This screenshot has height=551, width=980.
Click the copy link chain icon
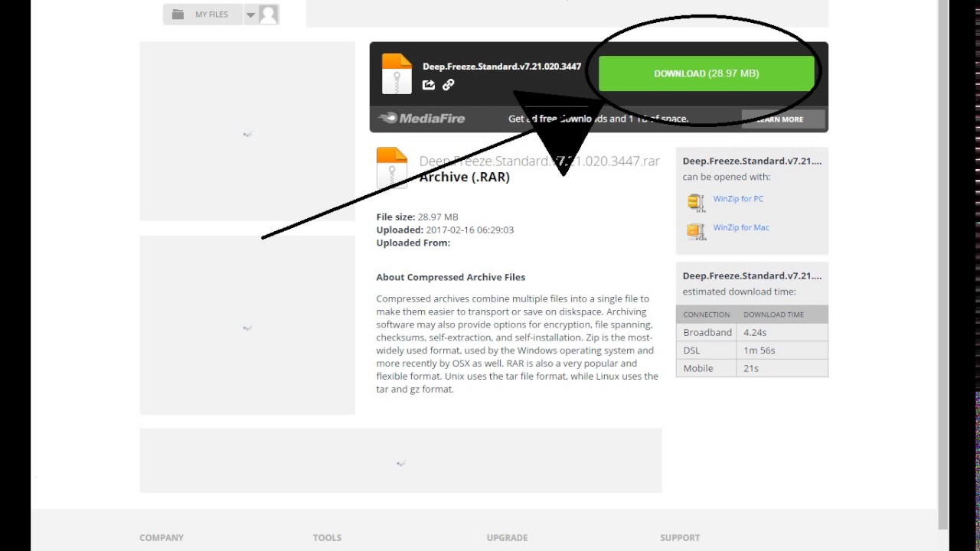pos(449,85)
